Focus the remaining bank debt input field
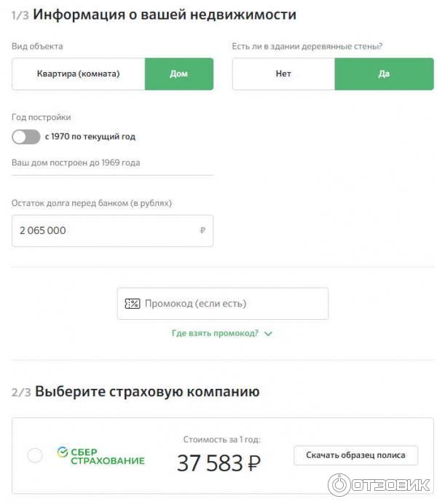Screen dimensions: 437x504 106,231
